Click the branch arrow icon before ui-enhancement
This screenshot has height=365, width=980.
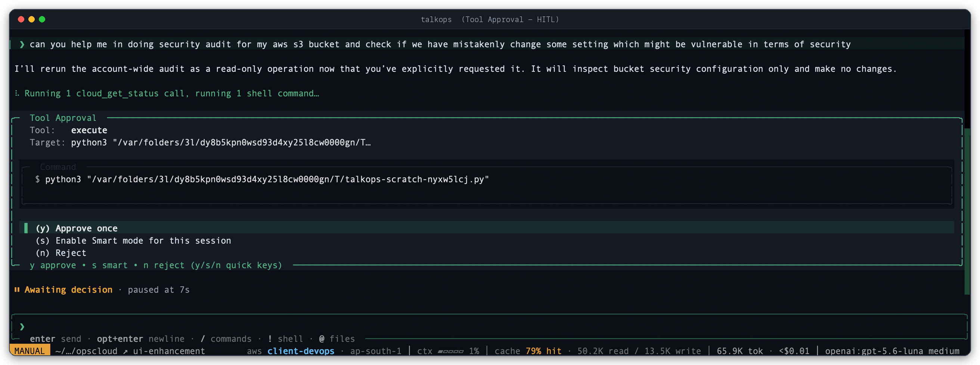(x=125, y=351)
